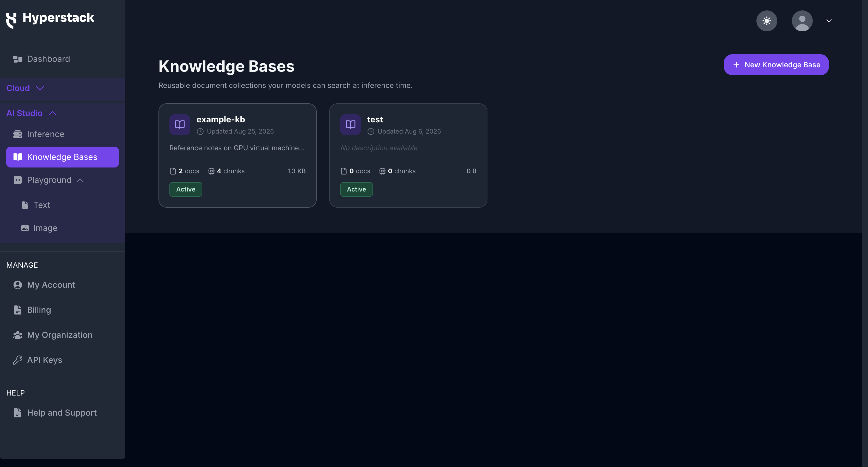Open My Account page

click(51, 285)
